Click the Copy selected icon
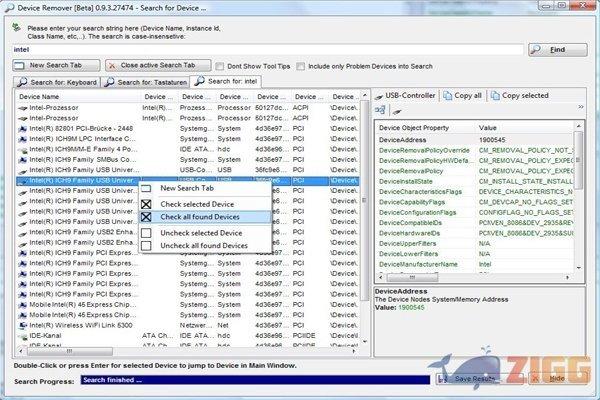 pos(494,96)
